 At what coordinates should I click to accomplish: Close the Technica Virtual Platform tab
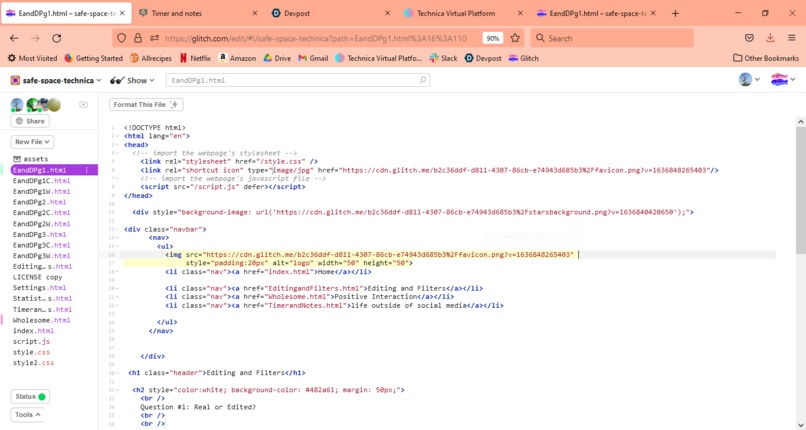pyautogui.click(x=520, y=13)
